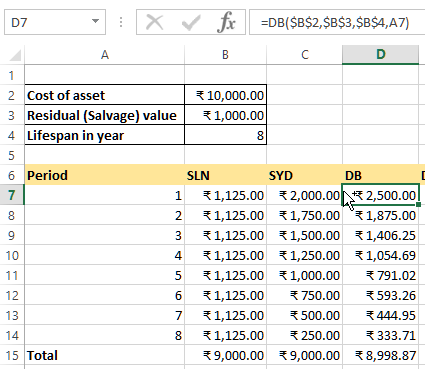This screenshot has height=369, width=425.
Task: Click the fill handle of cell D7
Action: coord(418,204)
